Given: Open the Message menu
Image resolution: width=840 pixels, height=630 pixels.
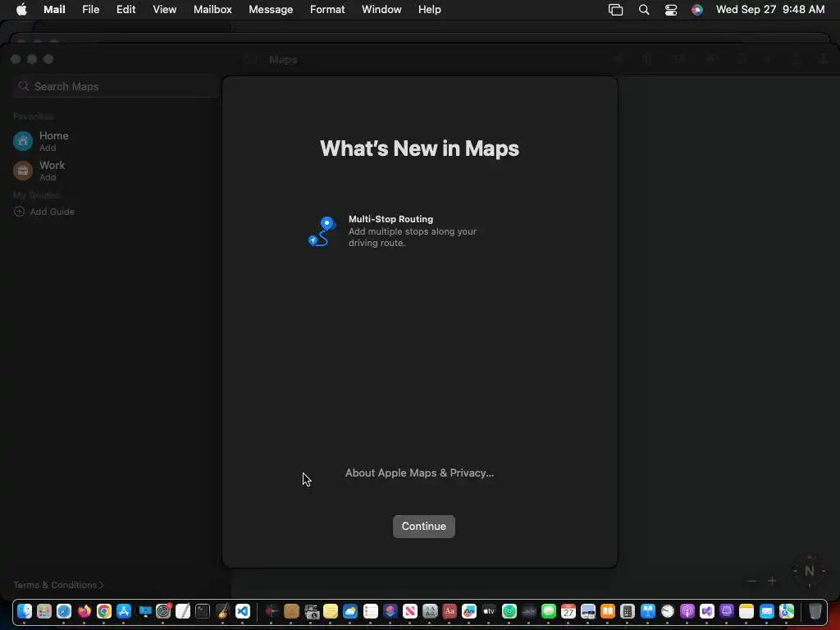Looking at the screenshot, I should pyautogui.click(x=271, y=9).
